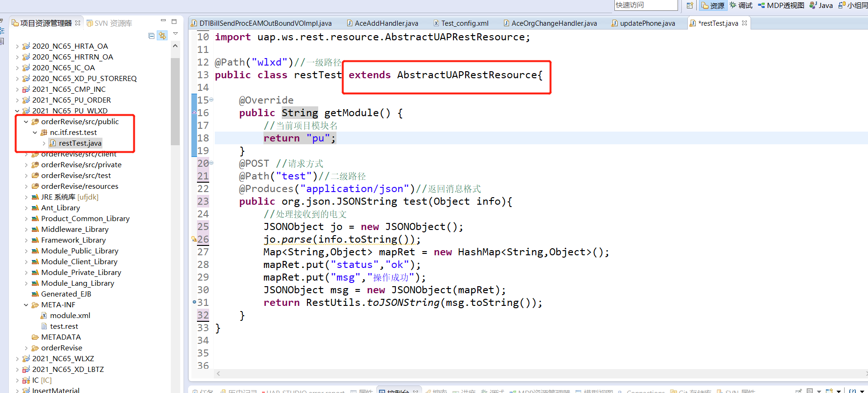Select the METADATA folder
This screenshot has width=868, height=393.
click(61, 337)
